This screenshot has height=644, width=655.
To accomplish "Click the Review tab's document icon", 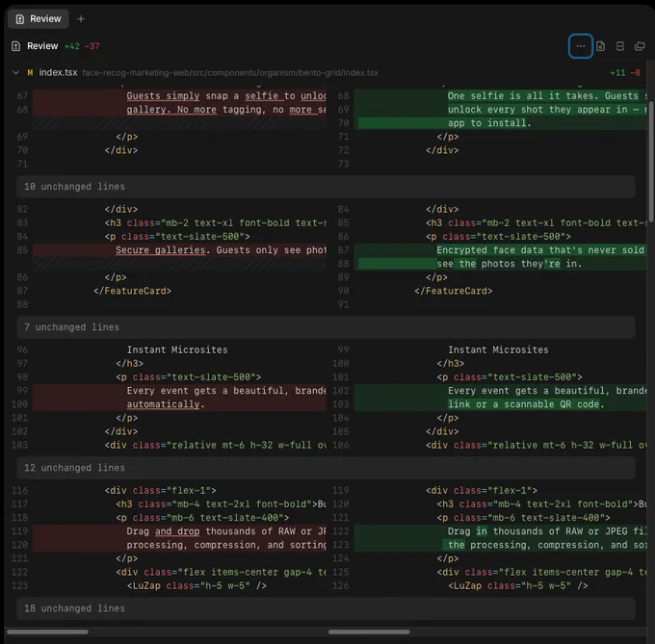I will click(19, 19).
